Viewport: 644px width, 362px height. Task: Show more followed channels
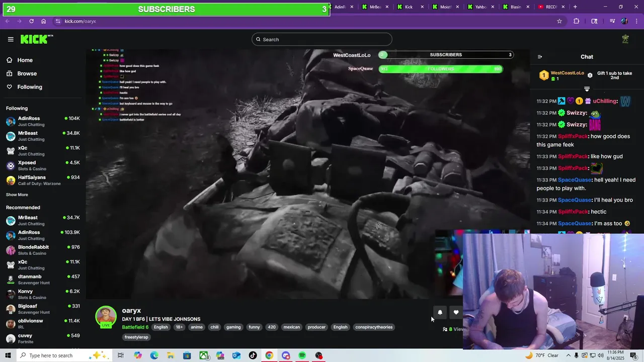[x=17, y=195]
